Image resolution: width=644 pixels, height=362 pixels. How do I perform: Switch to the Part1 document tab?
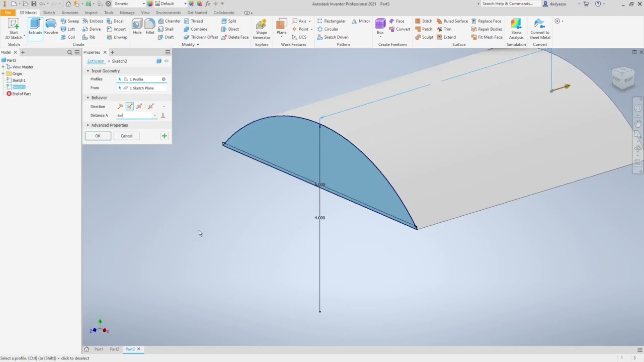[99, 349]
